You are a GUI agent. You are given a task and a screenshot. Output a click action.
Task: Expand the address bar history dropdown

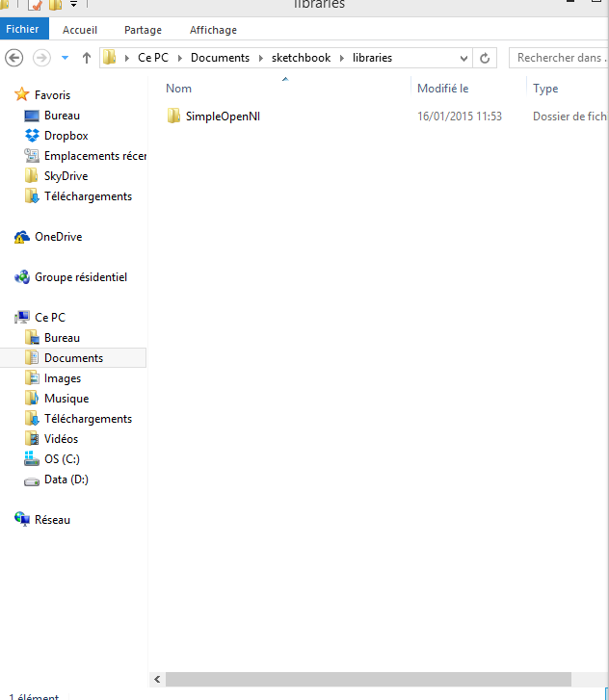463,58
